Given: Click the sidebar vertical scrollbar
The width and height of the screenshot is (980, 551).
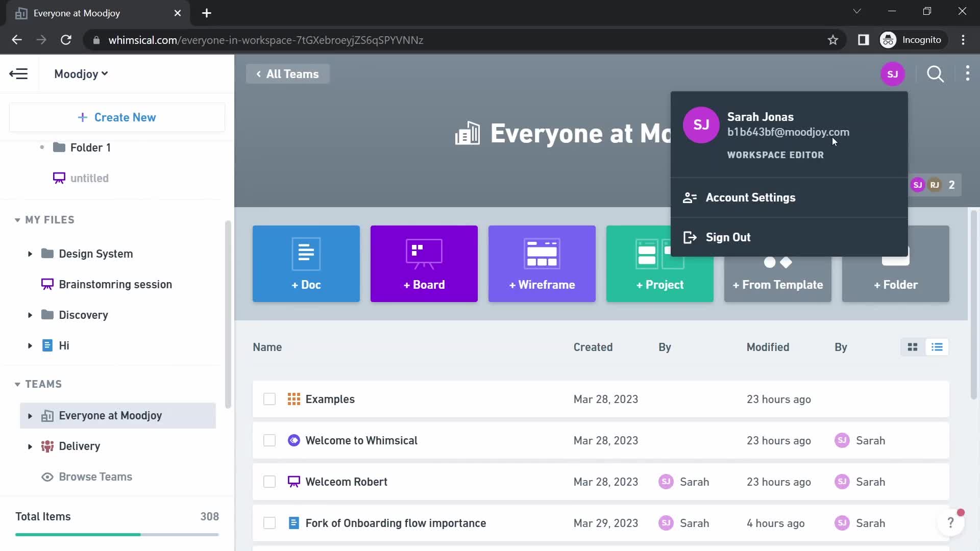Looking at the screenshot, I should pyautogui.click(x=228, y=314).
